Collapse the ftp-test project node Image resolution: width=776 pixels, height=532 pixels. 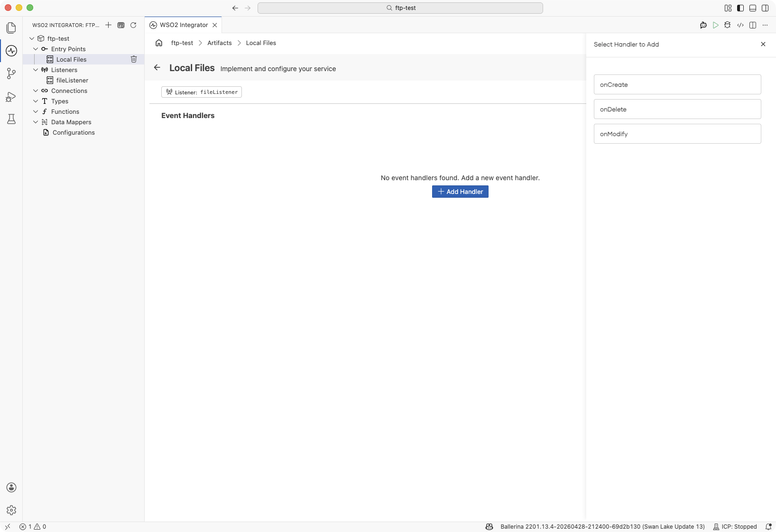[x=32, y=38]
